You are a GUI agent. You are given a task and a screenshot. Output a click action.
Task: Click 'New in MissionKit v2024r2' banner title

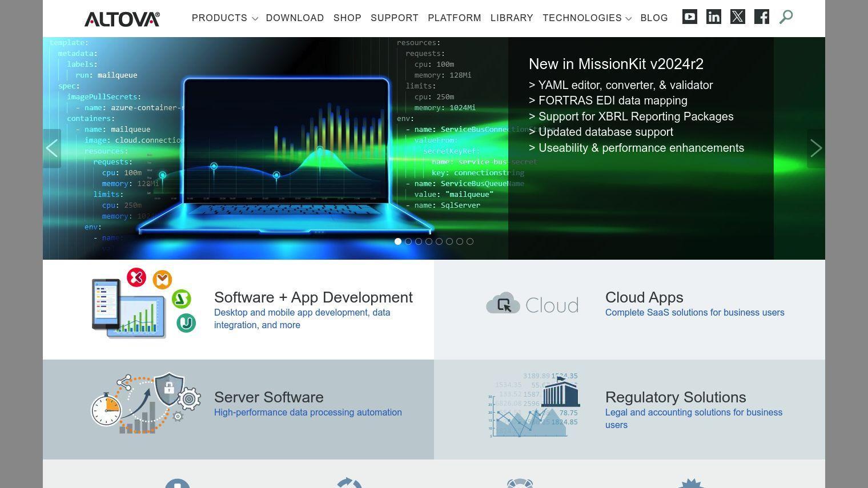[616, 64]
